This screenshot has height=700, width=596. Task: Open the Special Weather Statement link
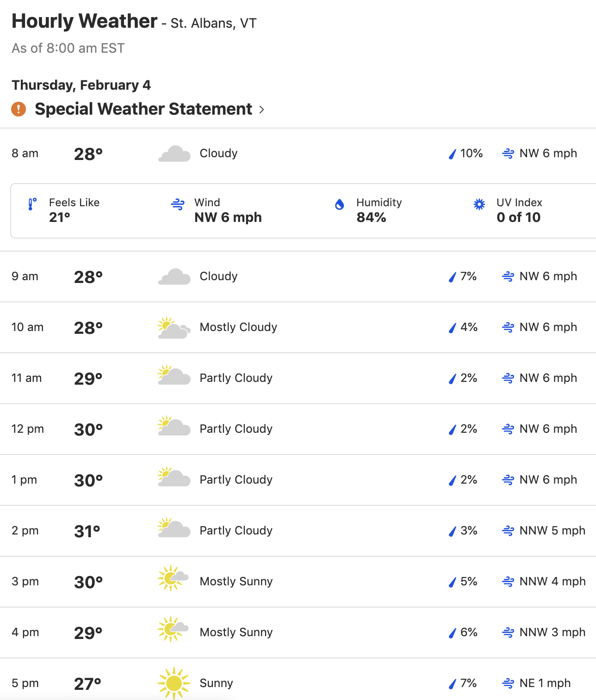tap(143, 109)
